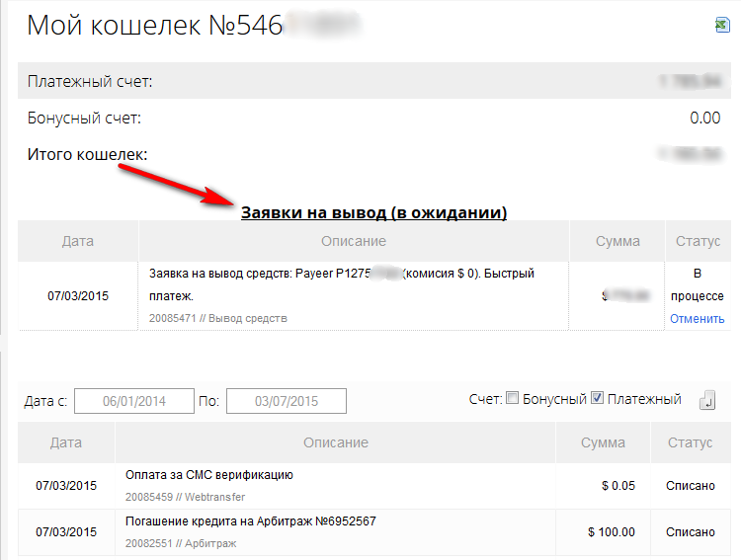The height and width of the screenshot is (560, 741).
Task: Click Статус header in transaction history table
Action: tap(690, 443)
